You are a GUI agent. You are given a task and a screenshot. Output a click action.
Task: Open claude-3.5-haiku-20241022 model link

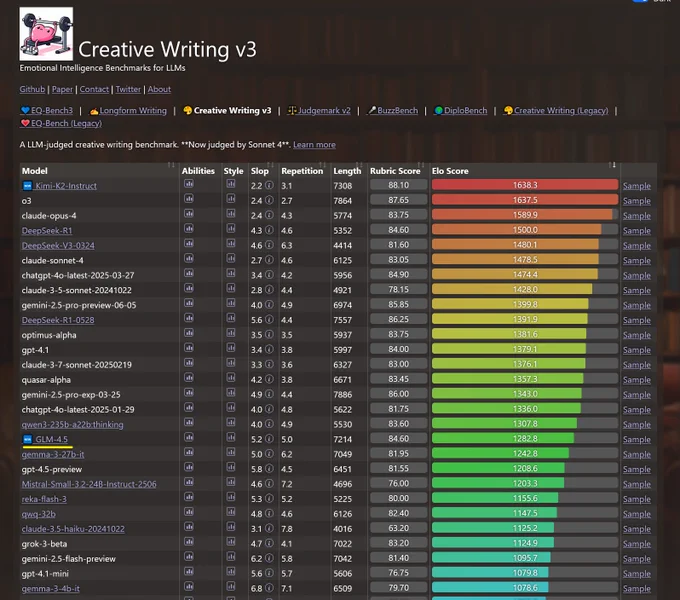[73, 528]
